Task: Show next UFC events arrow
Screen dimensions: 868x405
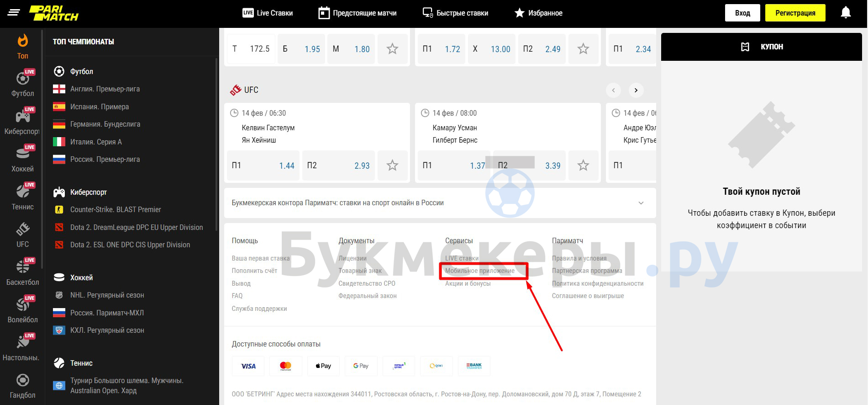Action: click(x=636, y=90)
